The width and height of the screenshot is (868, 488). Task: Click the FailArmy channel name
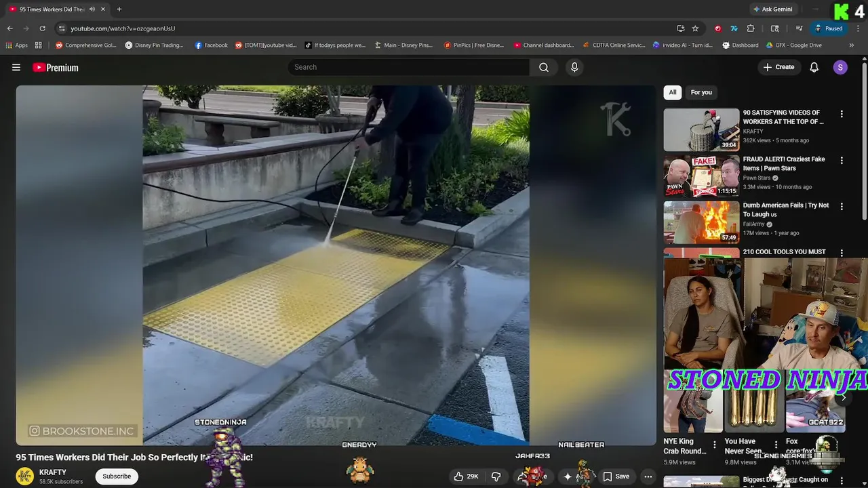pos(754,224)
